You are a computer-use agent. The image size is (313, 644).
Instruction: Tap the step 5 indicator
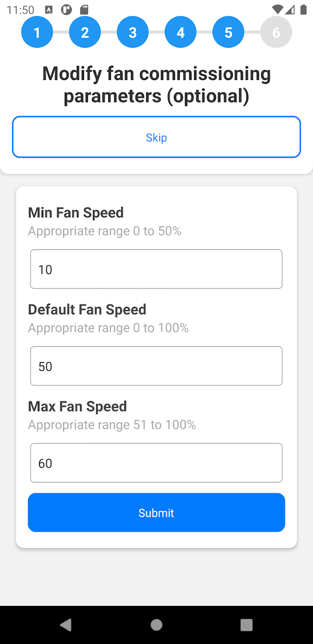click(x=228, y=32)
